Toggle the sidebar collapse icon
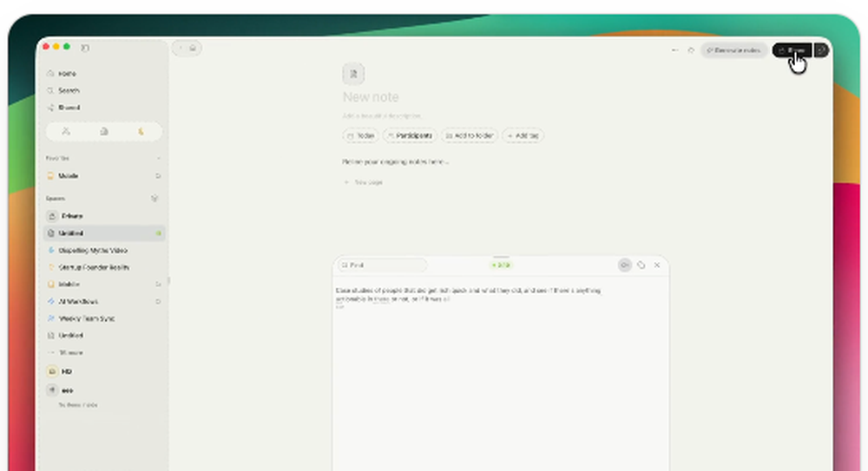 85,48
